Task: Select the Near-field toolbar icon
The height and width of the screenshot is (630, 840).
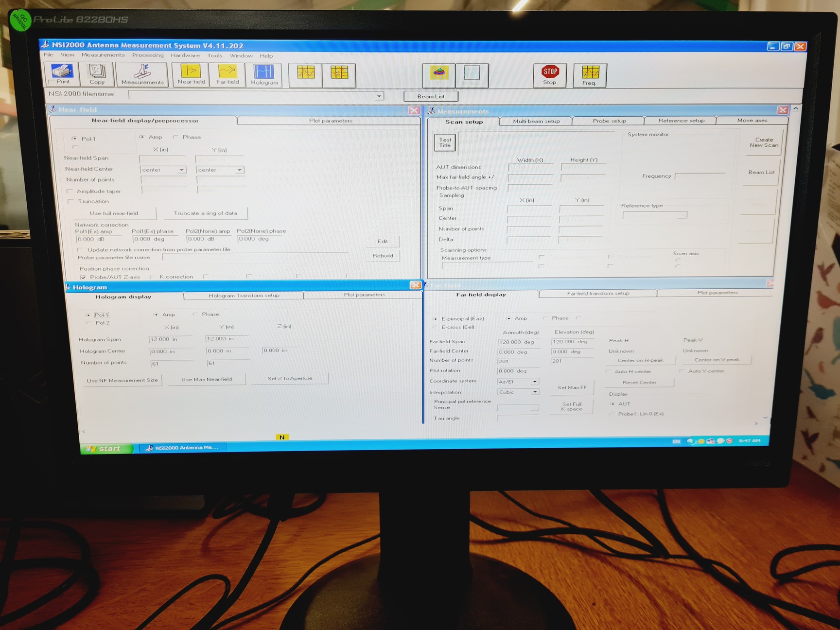Action: pyautogui.click(x=191, y=74)
